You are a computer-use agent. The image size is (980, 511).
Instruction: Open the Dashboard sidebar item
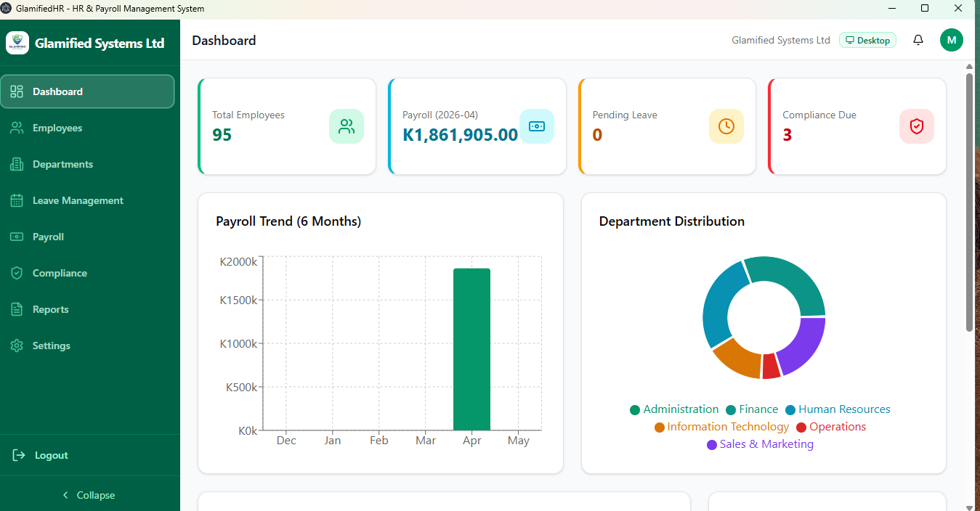87,91
